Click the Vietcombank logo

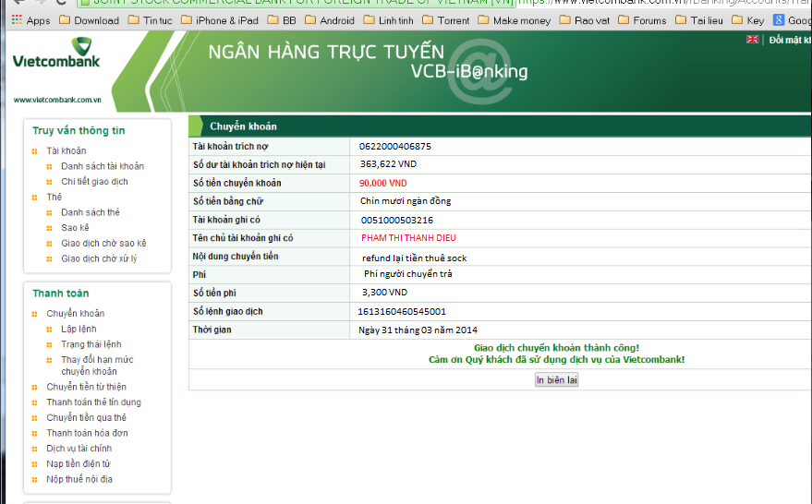tap(56, 53)
